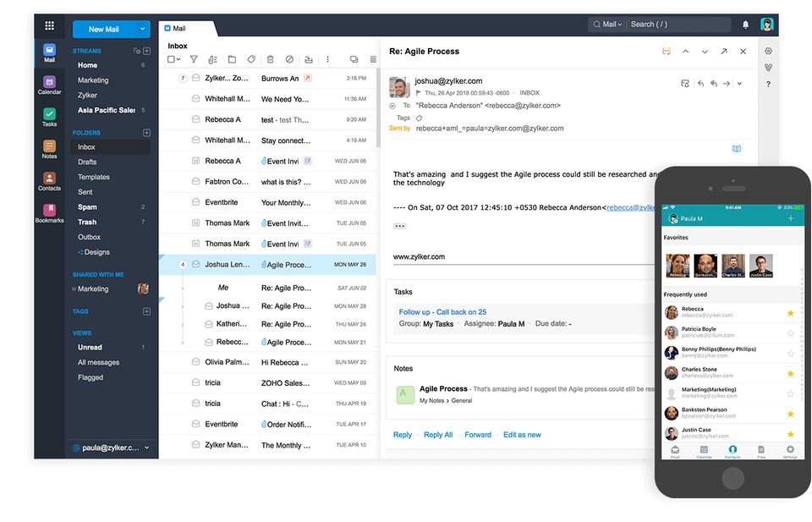Open the Contacts app in sidebar
Image resolution: width=812 pixels, height=522 pixels.
point(49,182)
